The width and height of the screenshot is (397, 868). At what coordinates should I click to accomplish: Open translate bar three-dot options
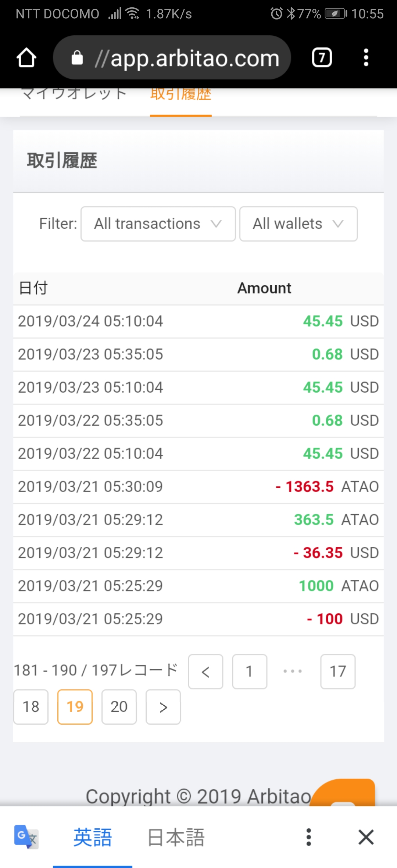(309, 837)
